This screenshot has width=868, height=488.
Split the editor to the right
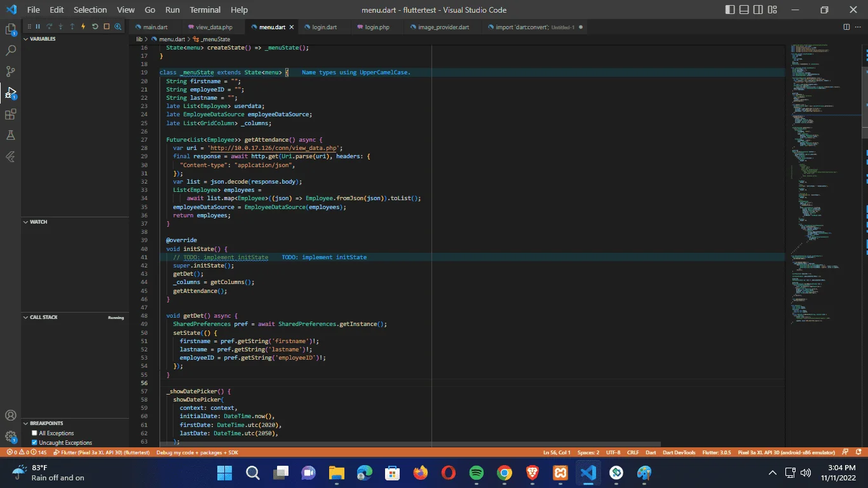pos(846,27)
